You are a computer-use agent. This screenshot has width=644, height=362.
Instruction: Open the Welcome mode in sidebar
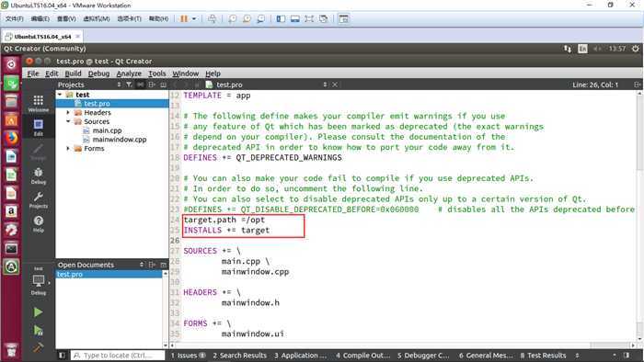pyautogui.click(x=39, y=103)
